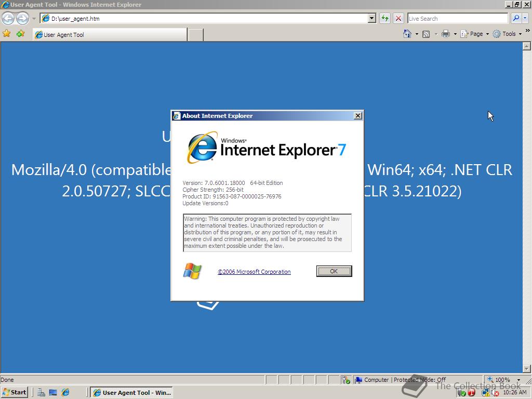Click the Search magnifier button

pyautogui.click(x=516, y=18)
